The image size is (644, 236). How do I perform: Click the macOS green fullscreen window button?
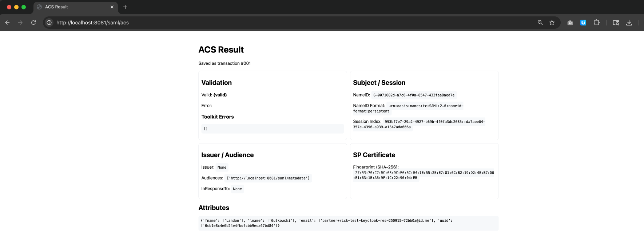point(24,7)
